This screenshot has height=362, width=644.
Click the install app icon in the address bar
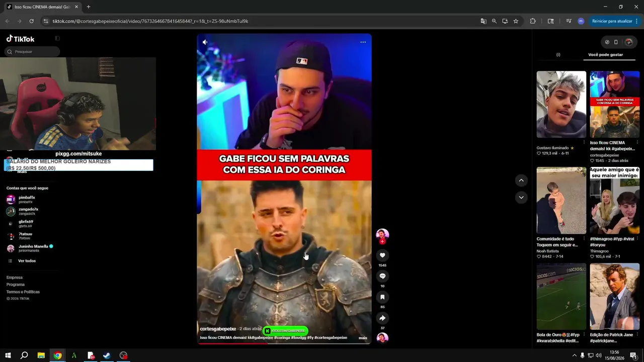coord(505,21)
